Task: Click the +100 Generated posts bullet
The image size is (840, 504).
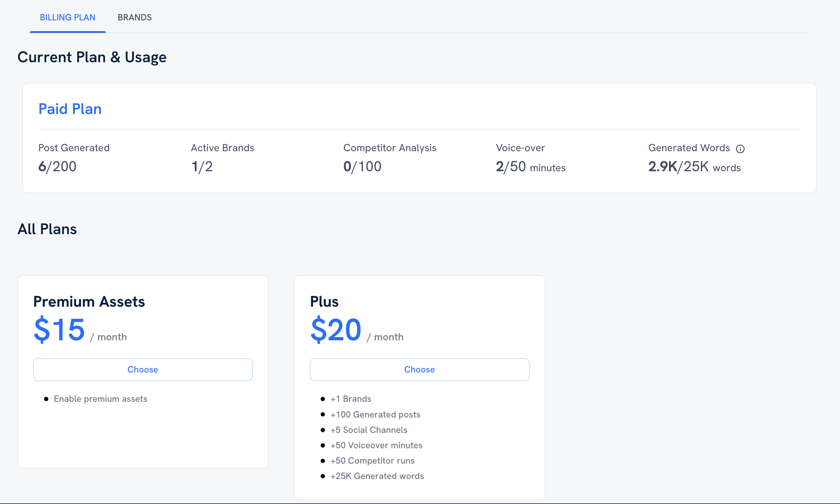Action: (375, 414)
